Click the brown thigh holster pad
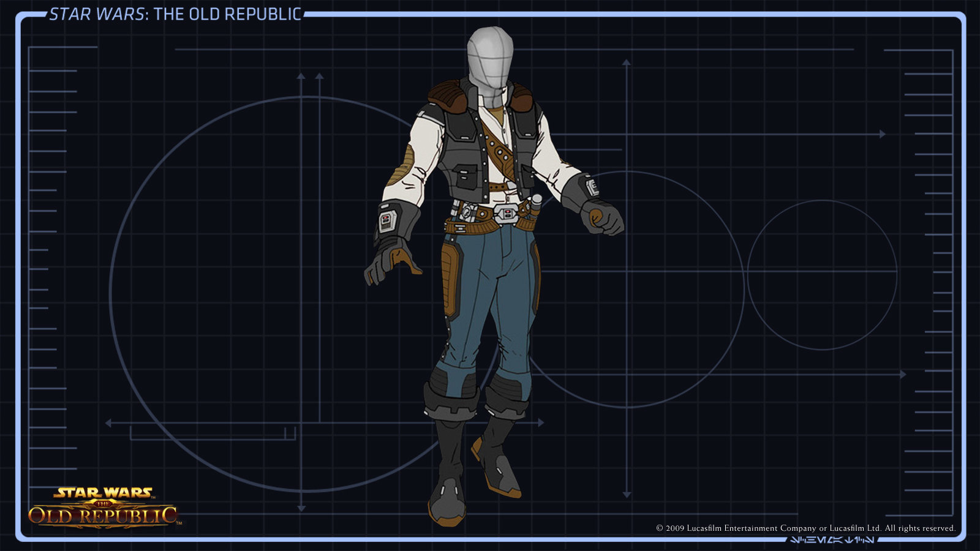 click(x=450, y=279)
